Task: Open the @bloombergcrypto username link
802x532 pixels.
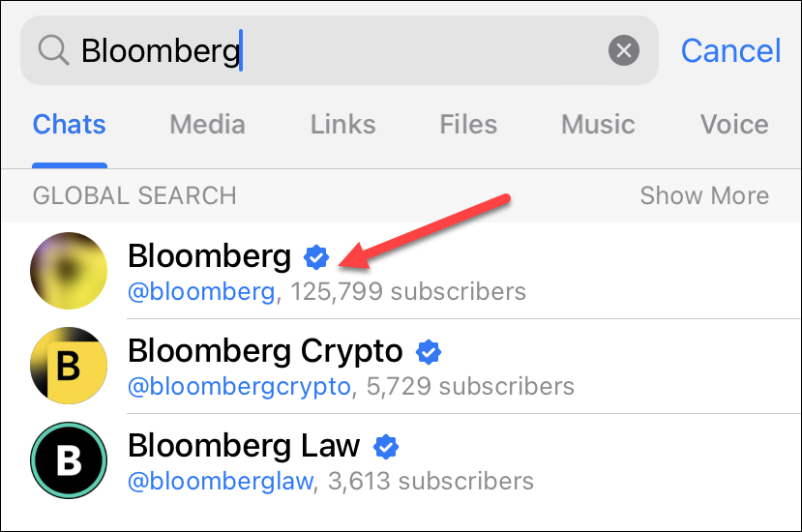Action: (x=239, y=387)
